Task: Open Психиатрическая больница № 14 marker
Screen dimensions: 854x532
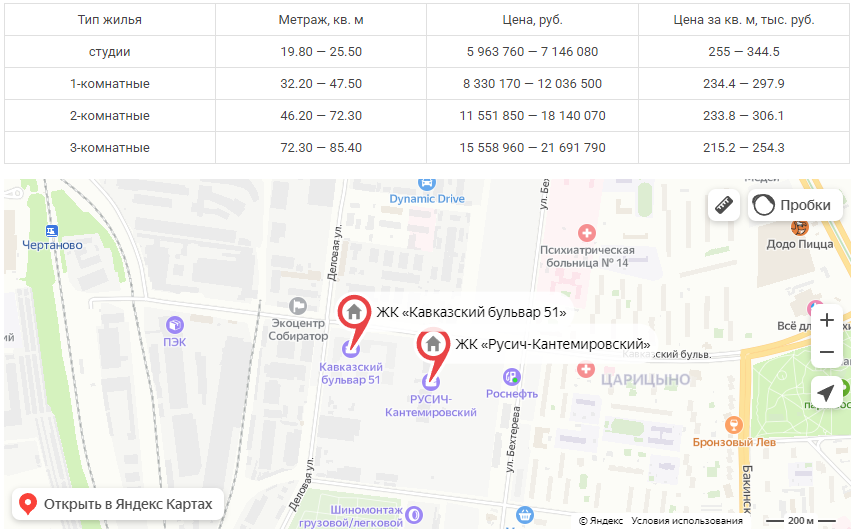Action: (x=587, y=233)
